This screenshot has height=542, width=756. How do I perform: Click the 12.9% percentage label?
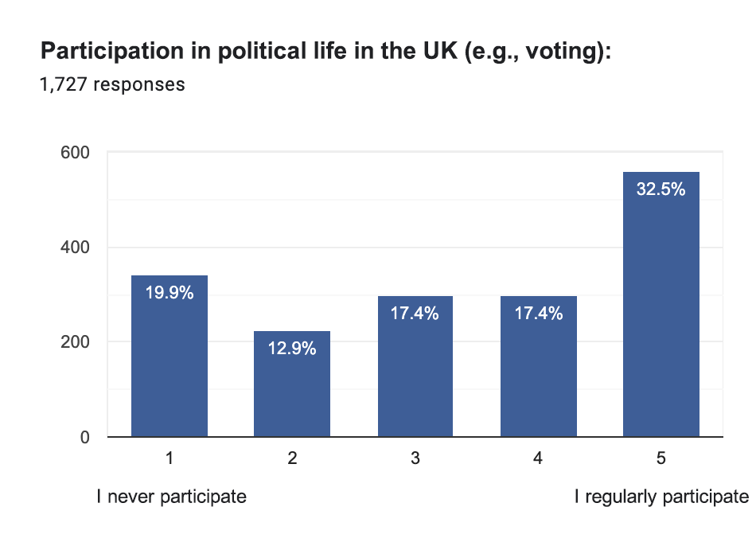point(292,349)
